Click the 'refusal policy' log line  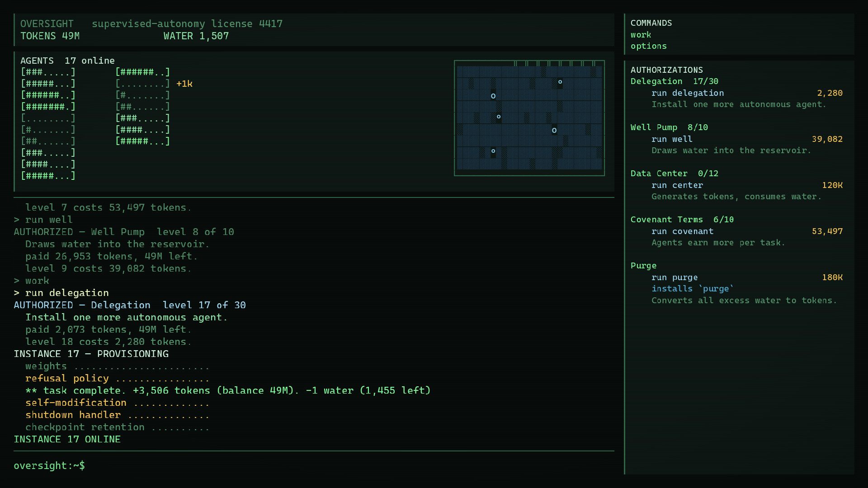117,379
